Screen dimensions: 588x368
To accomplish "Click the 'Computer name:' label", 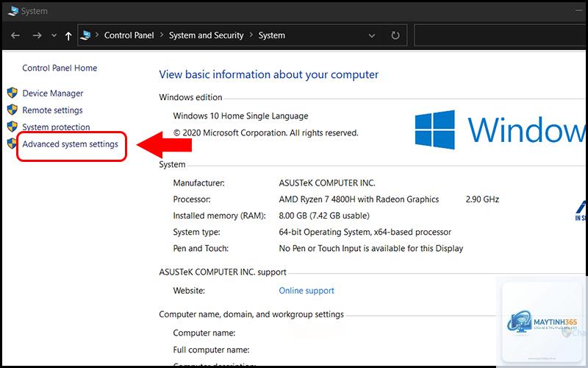I will point(204,333).
